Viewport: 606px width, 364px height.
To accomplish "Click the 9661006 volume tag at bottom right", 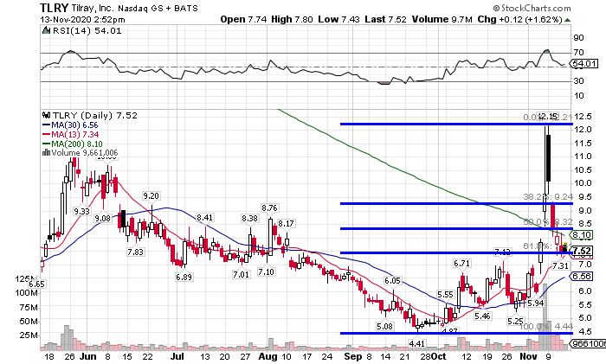I will (x=589, y=343).
